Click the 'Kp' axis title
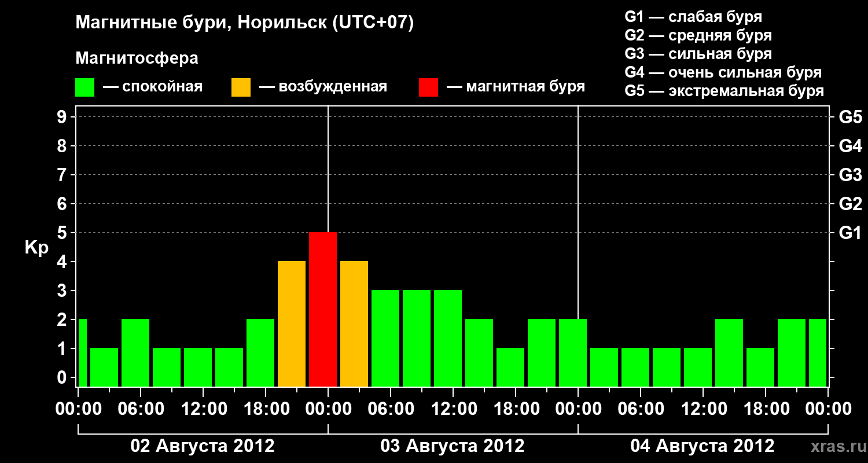Screen dimensions: 868x463 36,248
